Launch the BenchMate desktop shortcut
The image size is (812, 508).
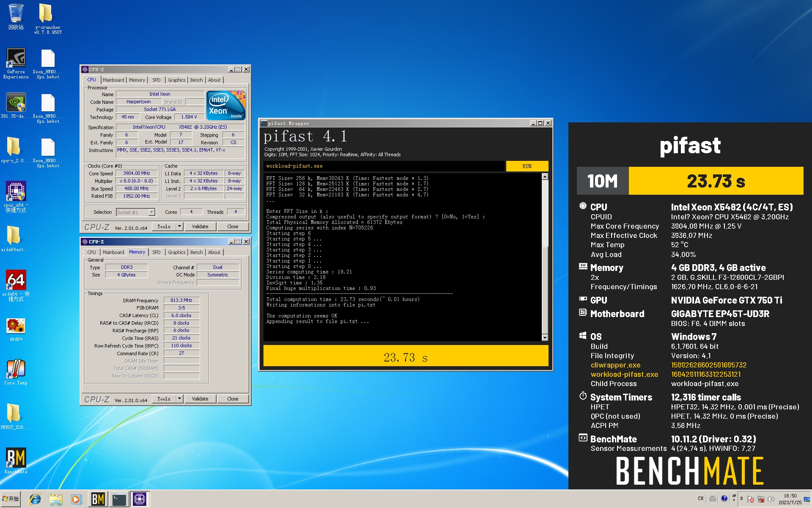coord(16,461)
